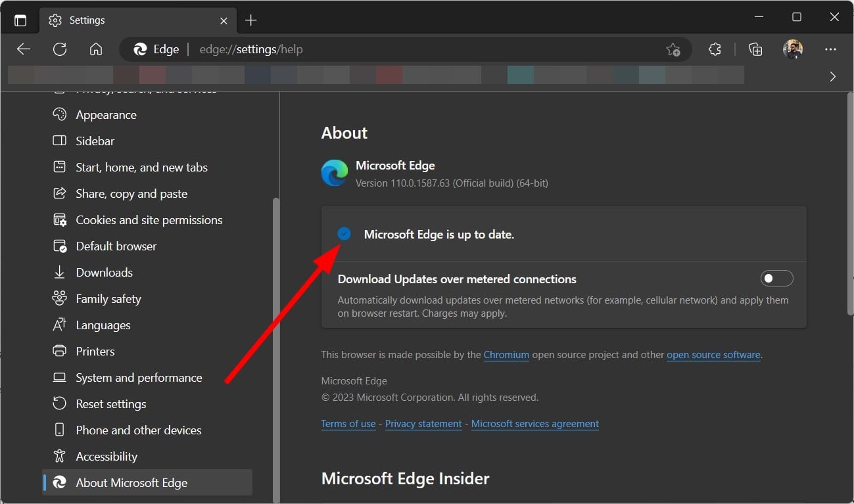Click the Printers icon
Screen dimensions: 854x504
tap(59, 351)
